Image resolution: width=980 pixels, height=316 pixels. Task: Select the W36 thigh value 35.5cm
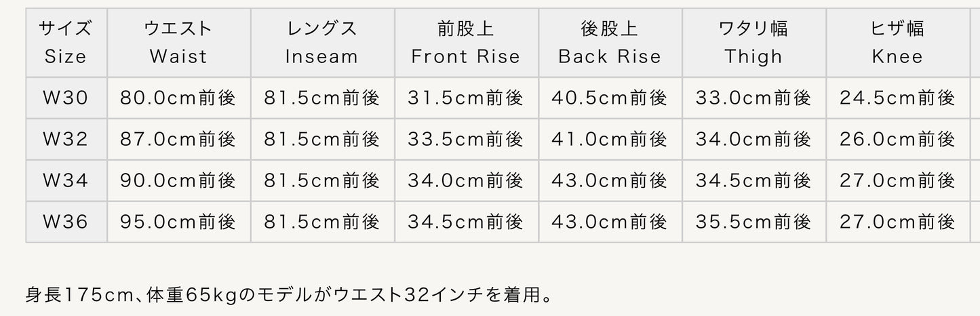click(753, 222)
